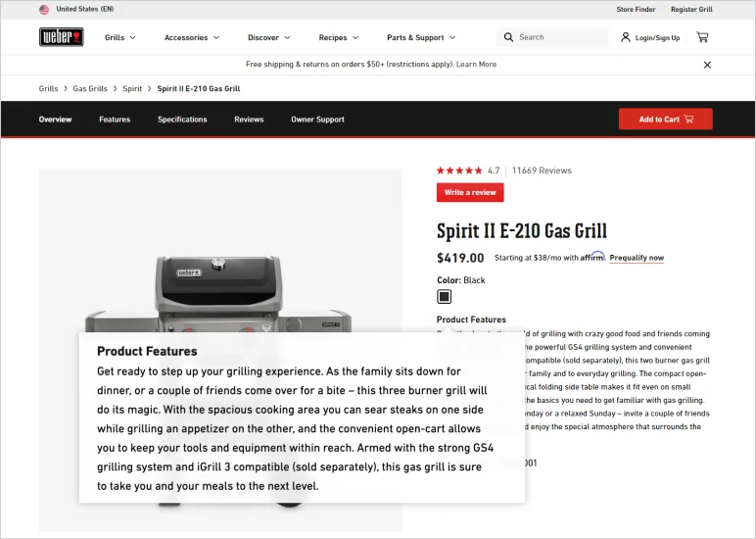756x539 pixels.
Task: Go to the Owner Support tab
Action: coord(317,120)
